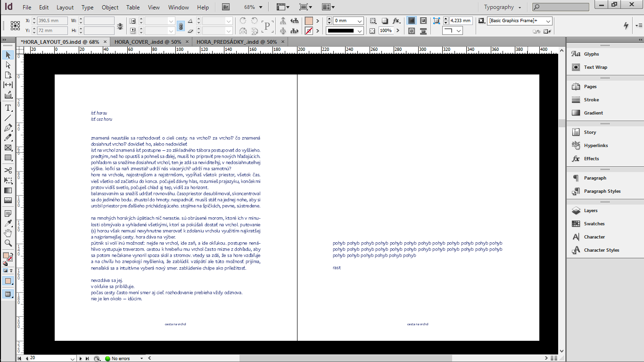Select the Pencil tool
The width and height of the screenshot is (644, 362).
tap(8, 138)
